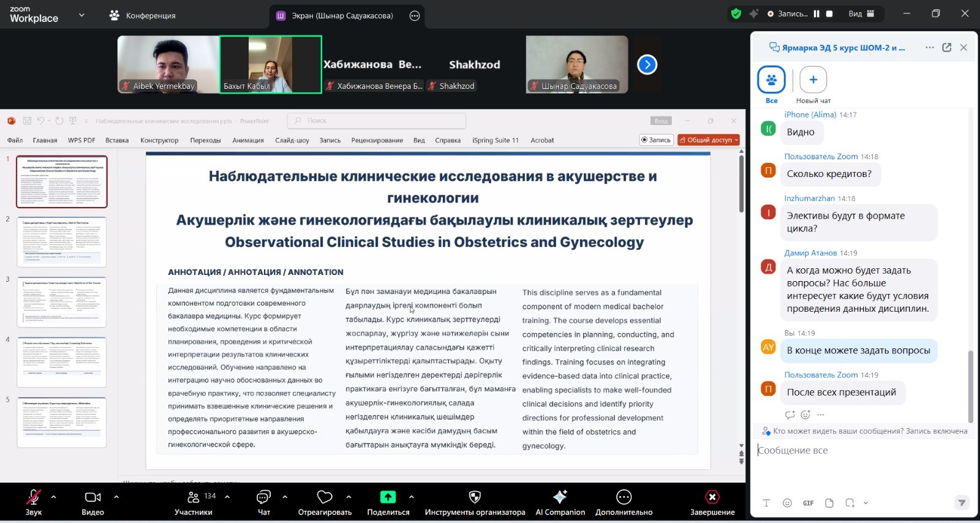Screen dimensions: 980x523
Task: Click the chat panel vertical scrollbar
Action: (x=970, y=386)
